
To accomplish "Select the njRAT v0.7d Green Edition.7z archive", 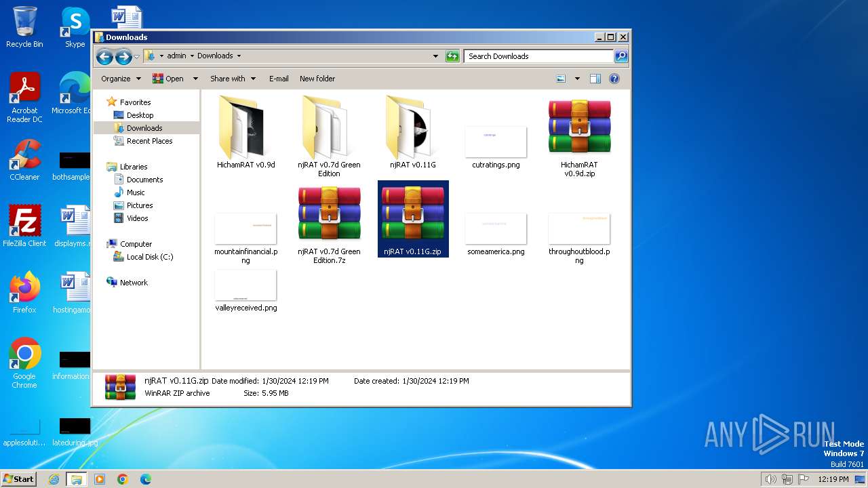I will tap(329, 225).
